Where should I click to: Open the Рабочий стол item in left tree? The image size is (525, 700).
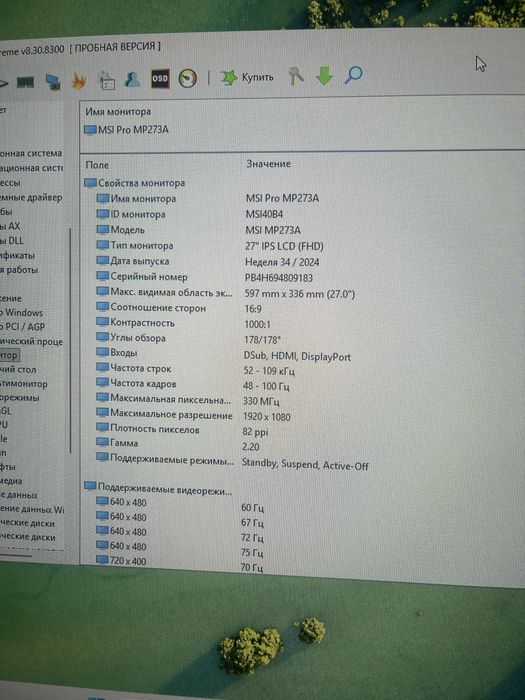click(18, 370)
